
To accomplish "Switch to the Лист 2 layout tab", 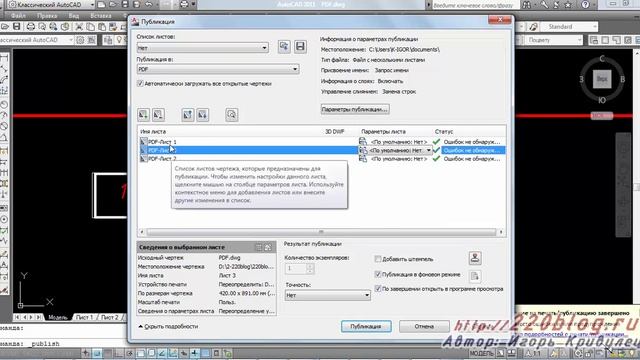I will click(x=109, y=317).
